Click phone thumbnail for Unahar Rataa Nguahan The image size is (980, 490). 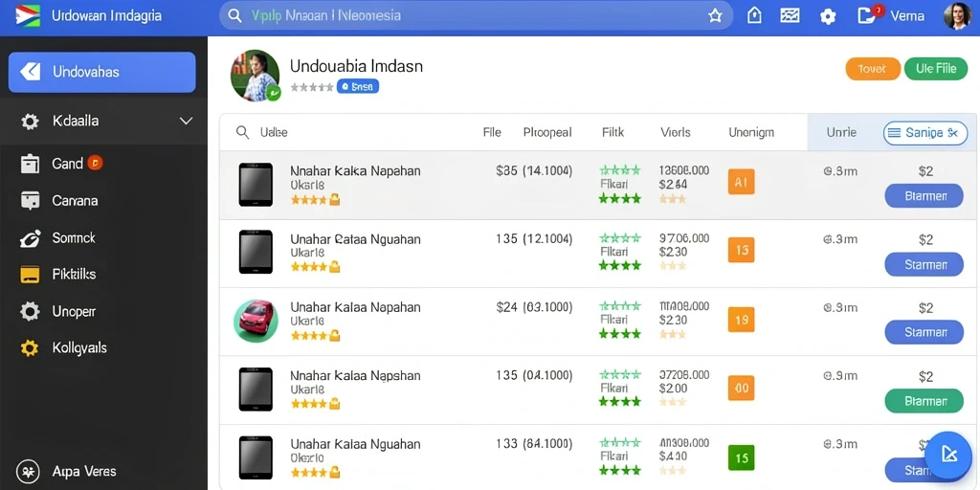pyautogui.click(x=256, y=252)
